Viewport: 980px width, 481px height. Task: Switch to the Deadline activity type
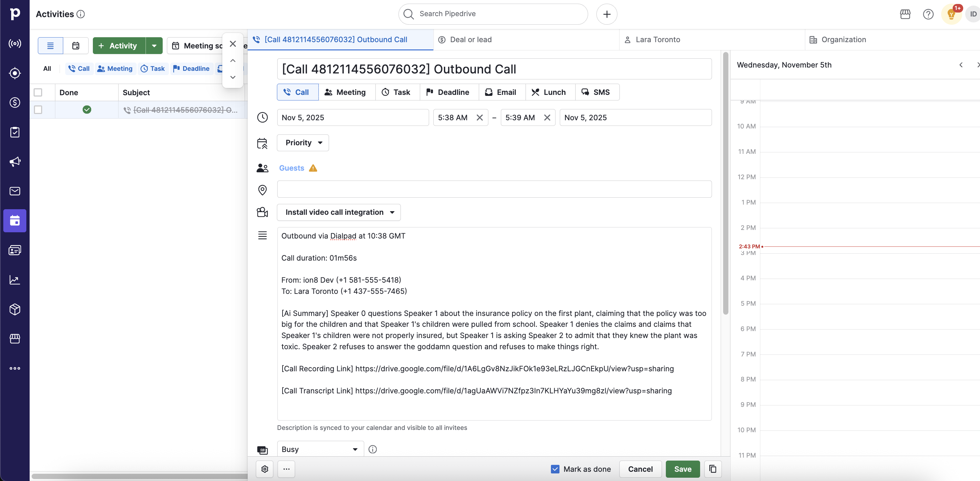point(449,92)
